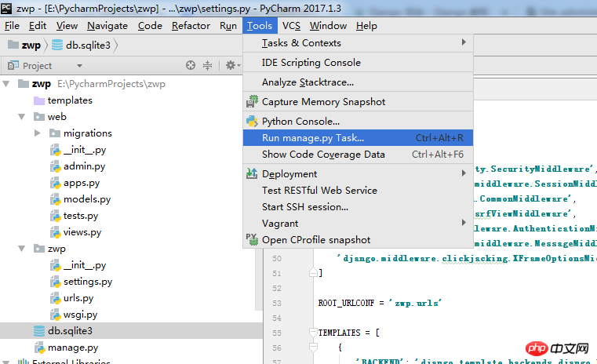This screenshot has width=597, height=364.
Task: Open the Project view dropdown arrow
Action: pyautogui.click(x=79, y=66)
